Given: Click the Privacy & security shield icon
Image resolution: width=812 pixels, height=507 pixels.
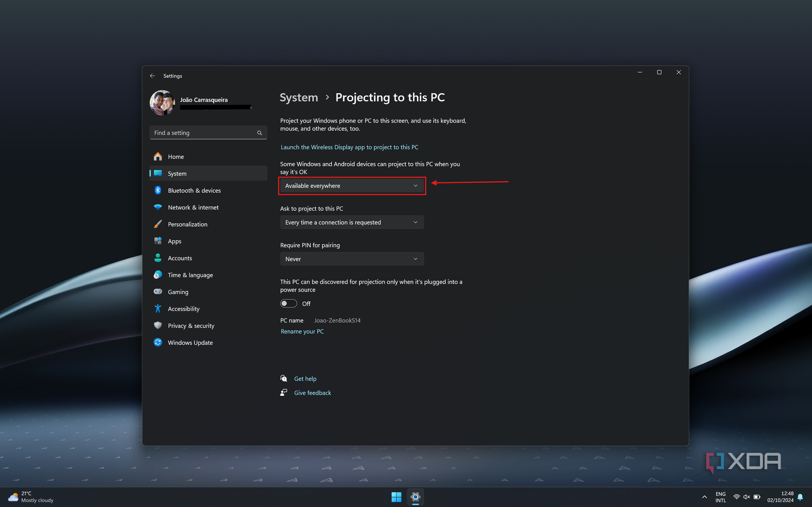Looking at the screenshot, I should point(157,326).
